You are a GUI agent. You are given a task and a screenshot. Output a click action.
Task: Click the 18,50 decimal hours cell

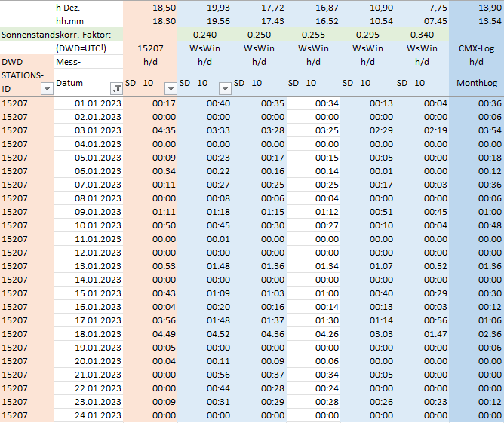151,8
